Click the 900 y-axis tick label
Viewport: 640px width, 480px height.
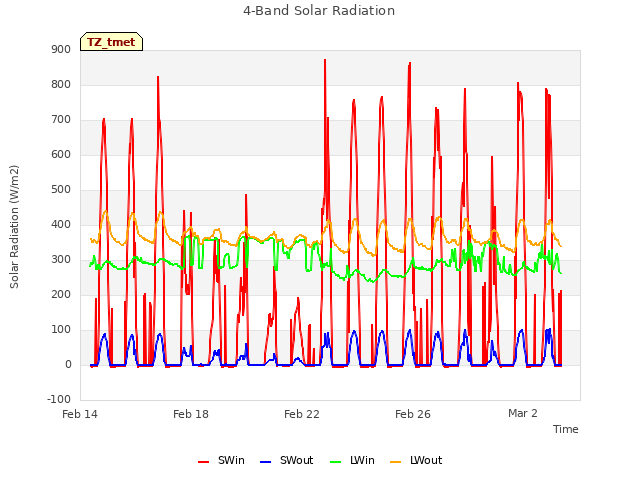click(x=61, y=49)
